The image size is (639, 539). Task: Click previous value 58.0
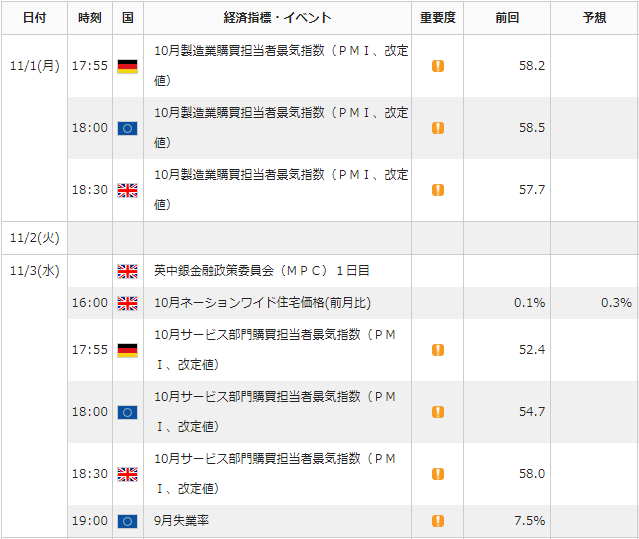532,474
